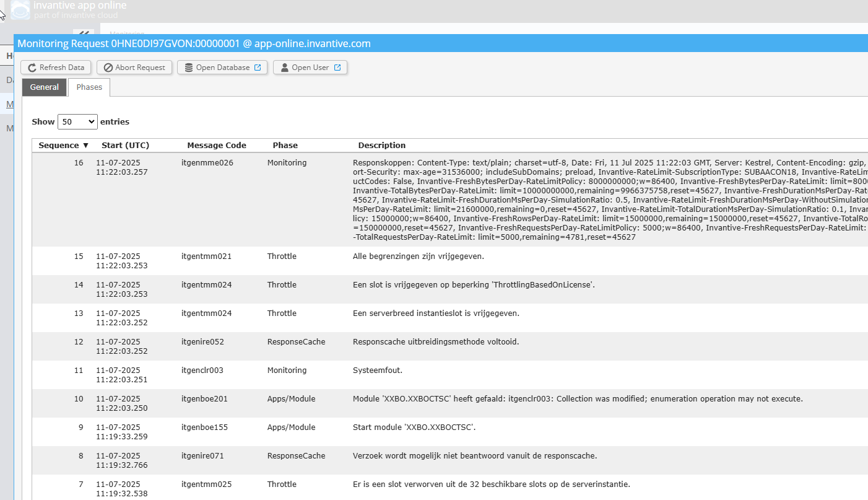Click external link icon beside Open User
The image size is (868, 500).
click(337, 68)
